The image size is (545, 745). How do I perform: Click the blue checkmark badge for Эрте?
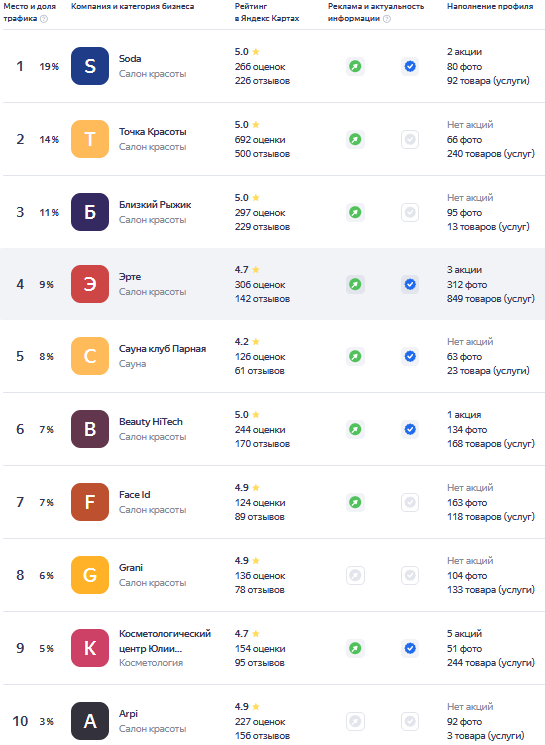410,284
